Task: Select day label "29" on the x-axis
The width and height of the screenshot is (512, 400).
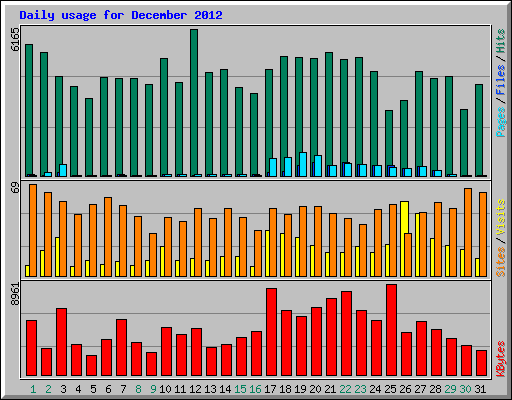Action: tap(450, 389)
